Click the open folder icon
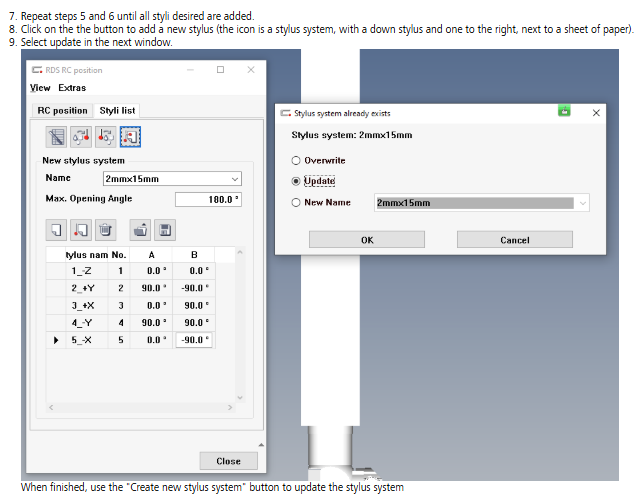 tap(140, 230)
